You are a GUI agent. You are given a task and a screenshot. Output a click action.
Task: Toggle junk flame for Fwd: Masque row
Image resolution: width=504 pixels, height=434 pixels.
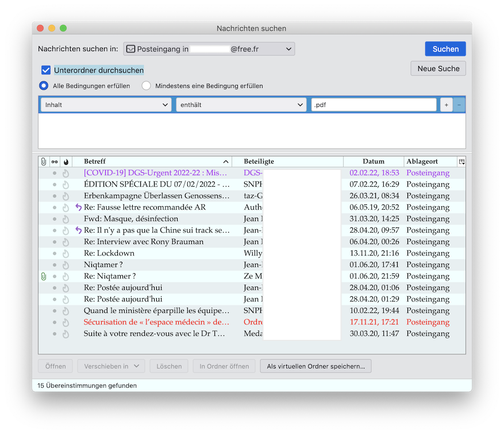point(66,219)
